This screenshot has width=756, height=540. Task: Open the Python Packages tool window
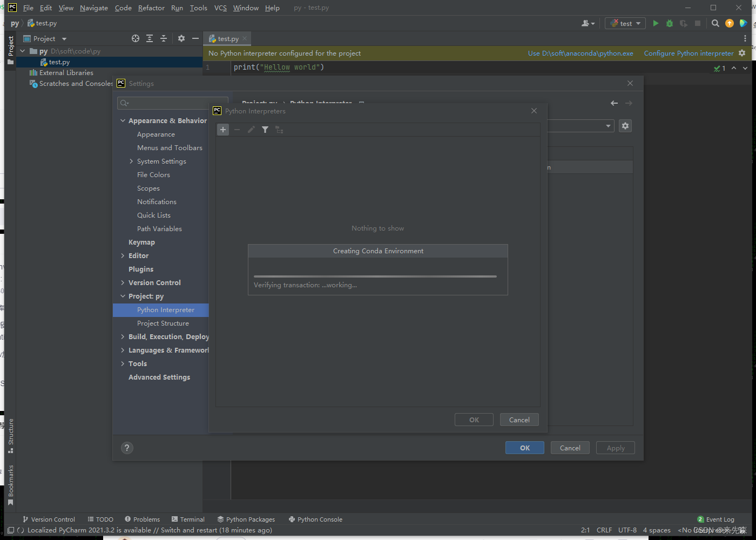(246, 519)
